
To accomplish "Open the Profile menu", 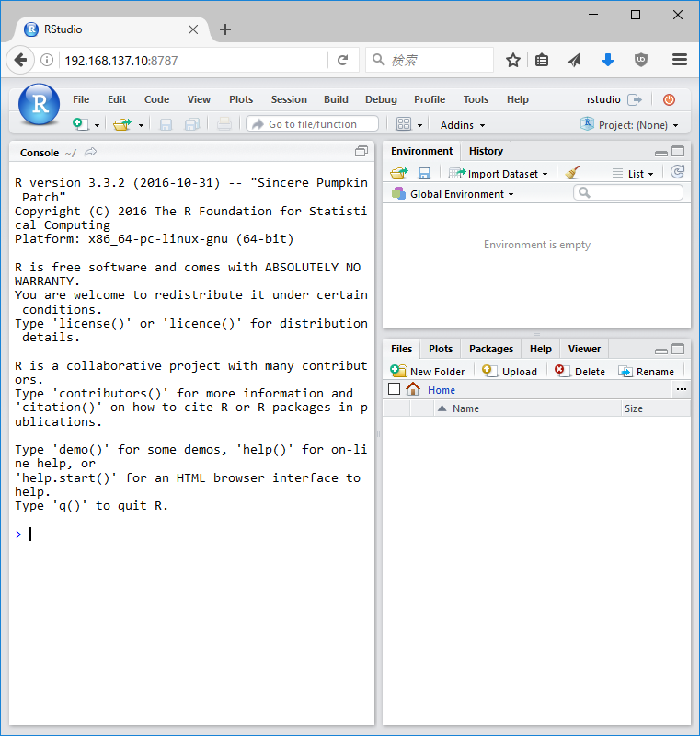I will 430,99.
